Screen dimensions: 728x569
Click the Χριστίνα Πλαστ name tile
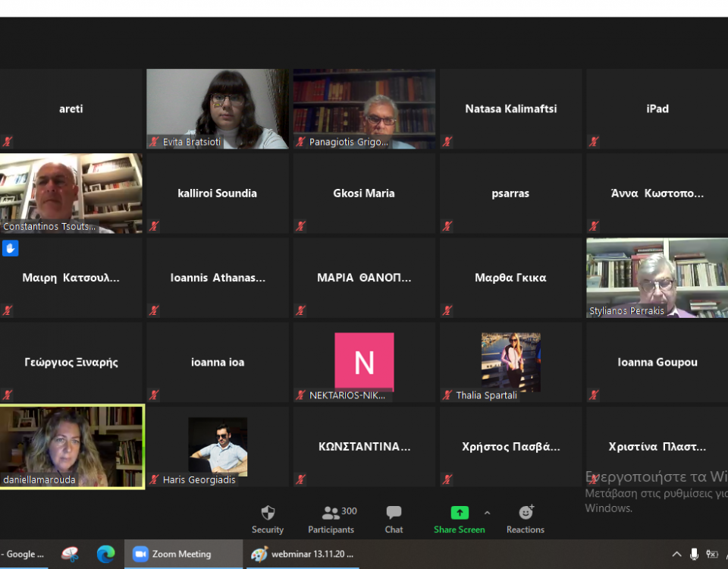click(x=657, y=446)
